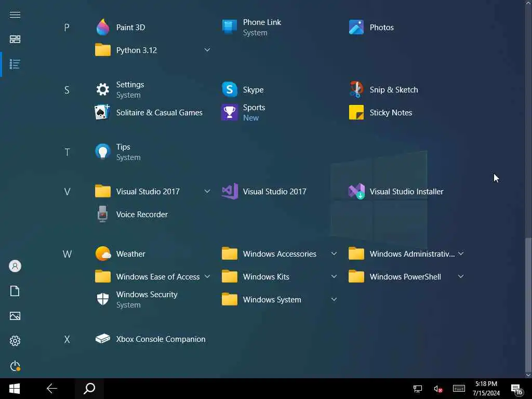This screenshot has width=532, height=399.
Task: Launch Skype from its blue icon
Action: (x=229, y=89)
